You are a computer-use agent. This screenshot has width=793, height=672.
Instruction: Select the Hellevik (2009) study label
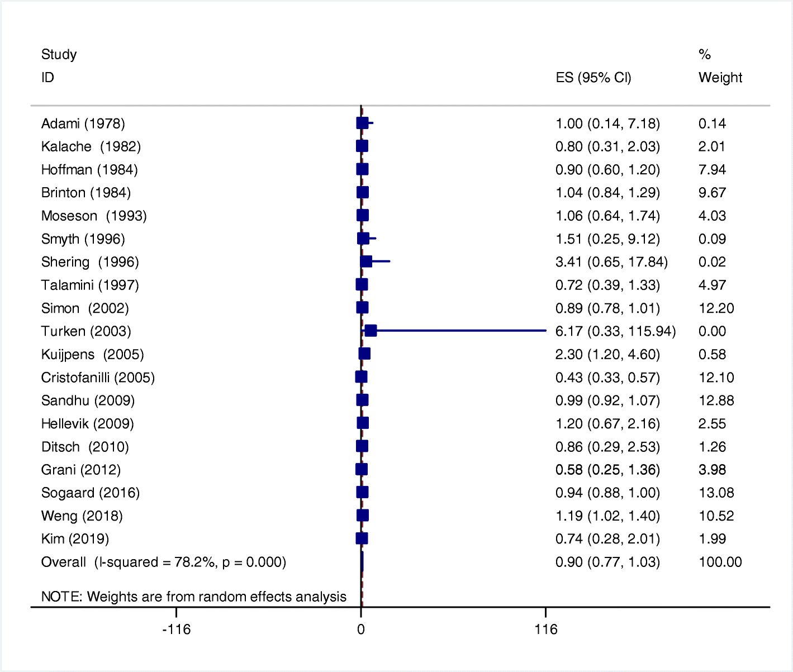pos(87,424)
